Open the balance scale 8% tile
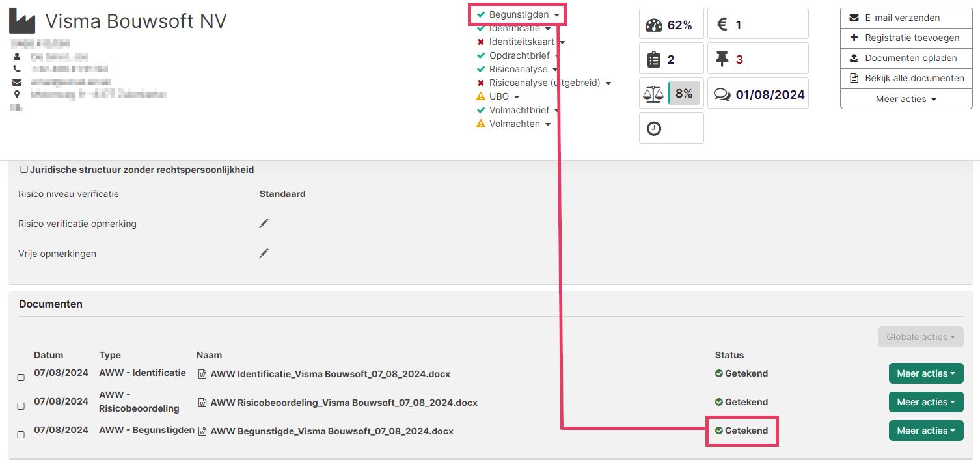 point(672,93)
